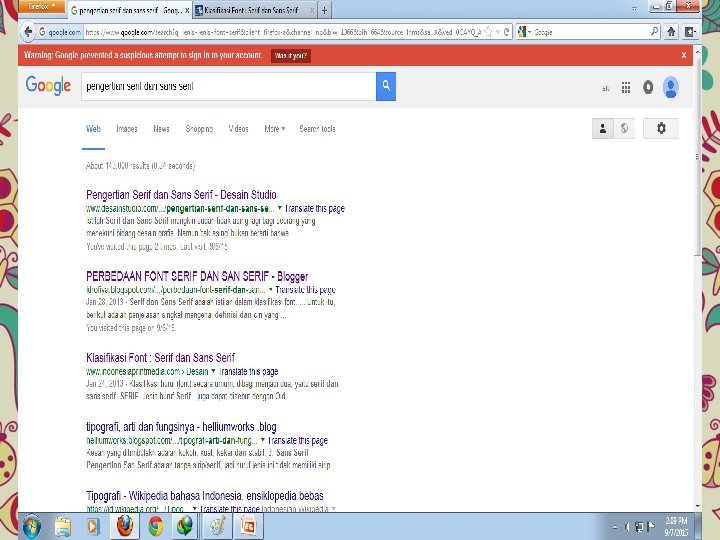
Task: Toggle private results person icon
Action: tap(603, 129)
